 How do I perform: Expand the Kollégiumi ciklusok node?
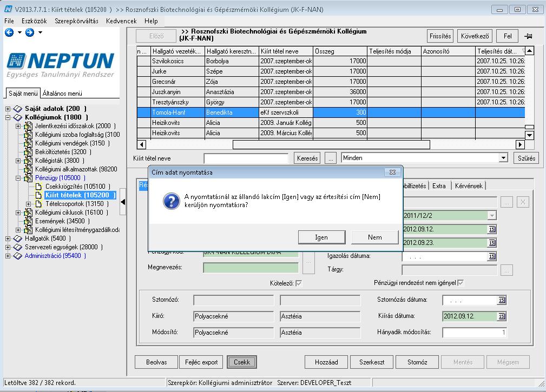(x=18, y=212)
